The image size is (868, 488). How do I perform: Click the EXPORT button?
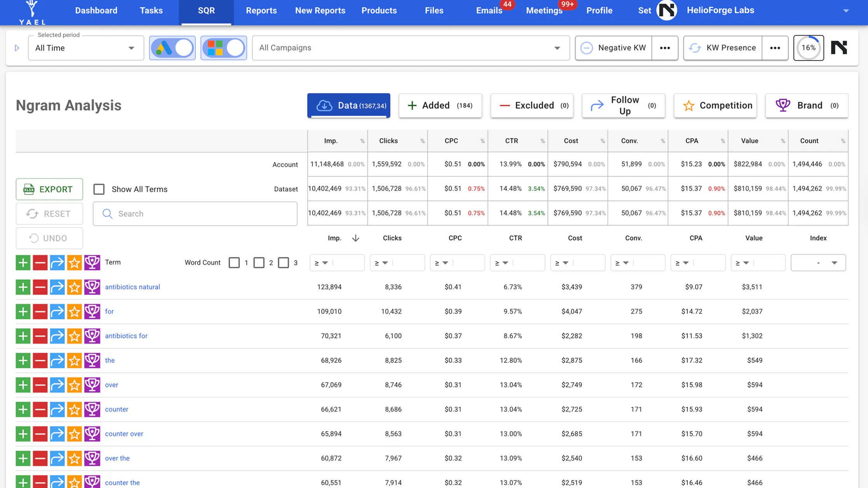coord(49,189)
